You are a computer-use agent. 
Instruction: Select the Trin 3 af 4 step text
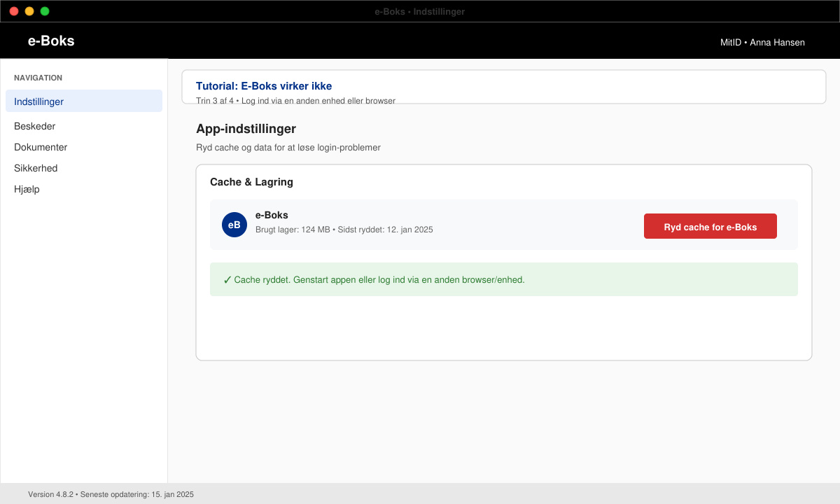(x=295, y=101)
